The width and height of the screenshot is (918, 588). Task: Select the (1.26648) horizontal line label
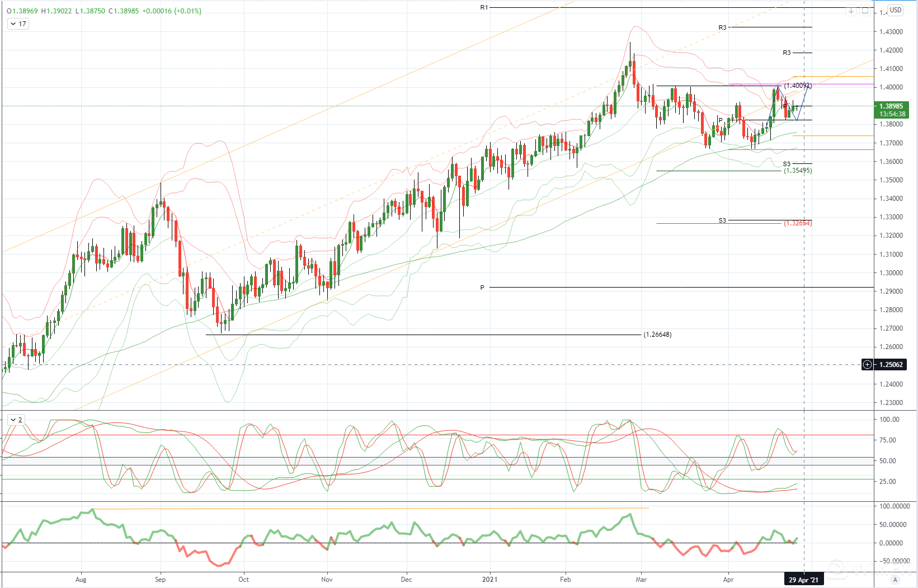point(657,335)
